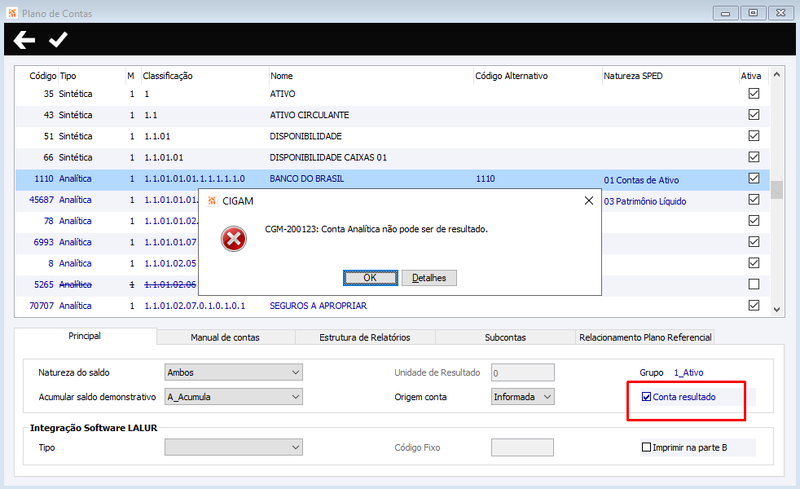Toggle Ativa checkbox for SEGUROS A APROPRIAR
Viewport: 800px width, 489px height.
[x=754, y=305]
